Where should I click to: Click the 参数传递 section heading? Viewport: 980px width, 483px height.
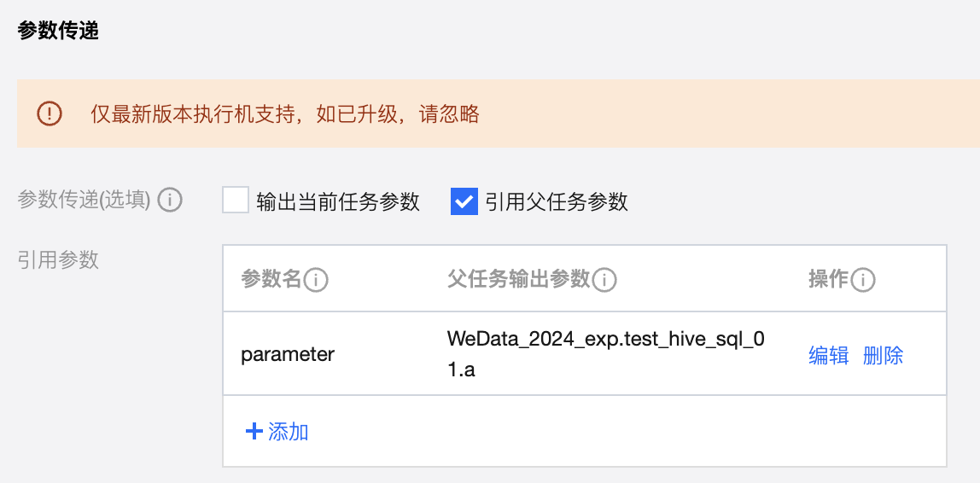[x=58, y=32]
